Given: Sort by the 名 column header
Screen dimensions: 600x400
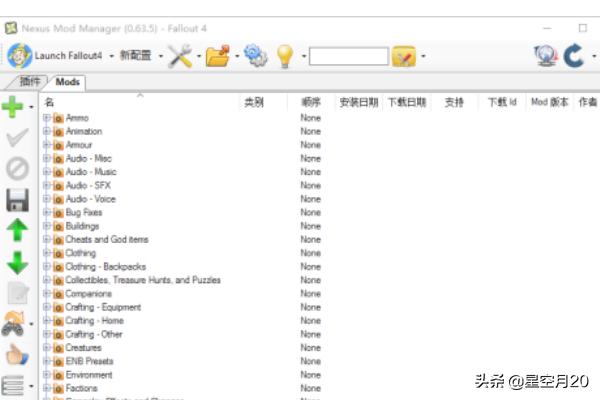Looking at the screenshot, I should point(140,102).
